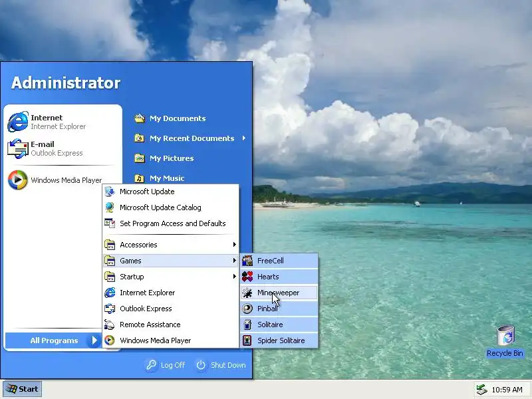Click the Remote Assistance text
The width and height of the screenshot is (532, 399).
pyautogui.click(x=150, y=325)
